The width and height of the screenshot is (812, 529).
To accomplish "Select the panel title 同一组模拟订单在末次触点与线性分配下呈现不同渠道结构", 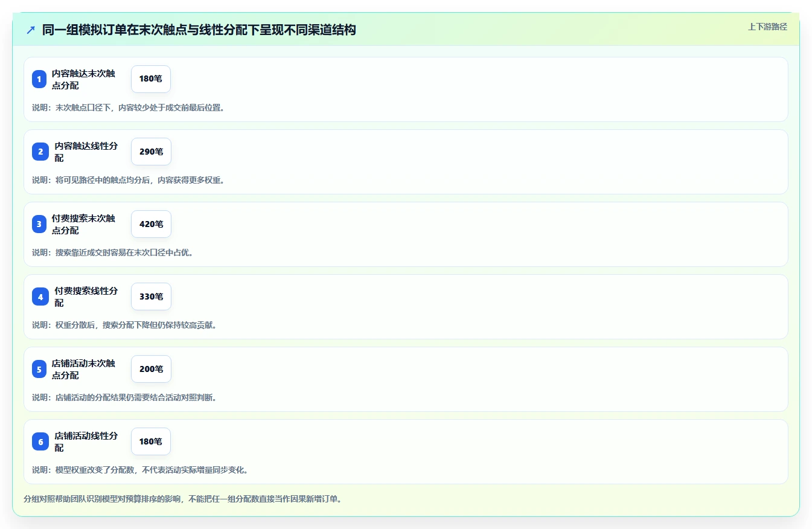I will click(199, 30).
